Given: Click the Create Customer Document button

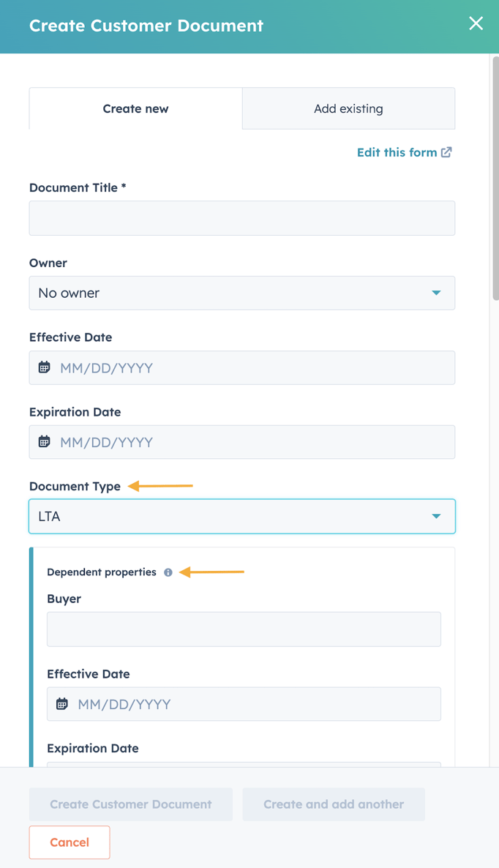Looking at the screenshot, I should [x=130, y=804].
